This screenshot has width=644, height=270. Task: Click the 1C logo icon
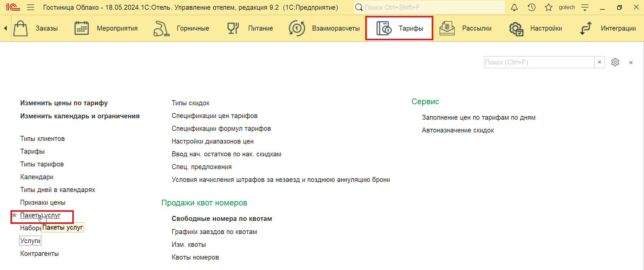pyautogui.click(x=13, y=7)
